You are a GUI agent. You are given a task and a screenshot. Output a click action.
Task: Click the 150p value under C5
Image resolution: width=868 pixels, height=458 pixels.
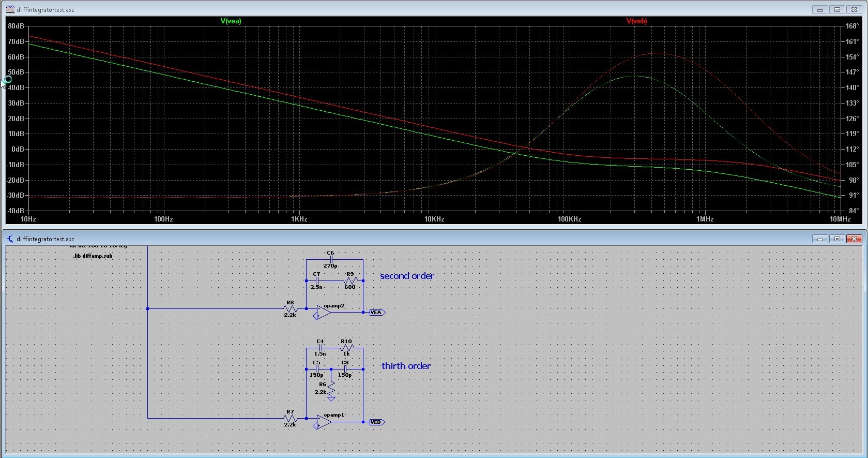pyautogui.click(x=316, y=375)
